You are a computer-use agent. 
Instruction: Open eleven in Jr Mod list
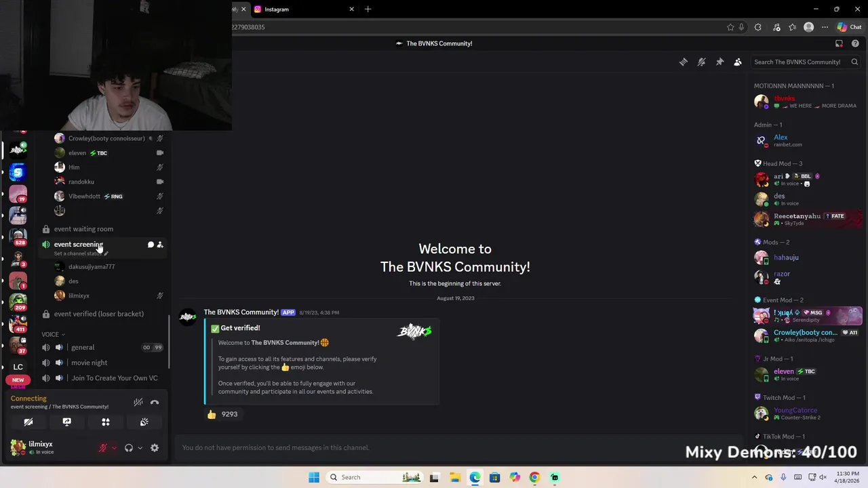click(807, 374)
